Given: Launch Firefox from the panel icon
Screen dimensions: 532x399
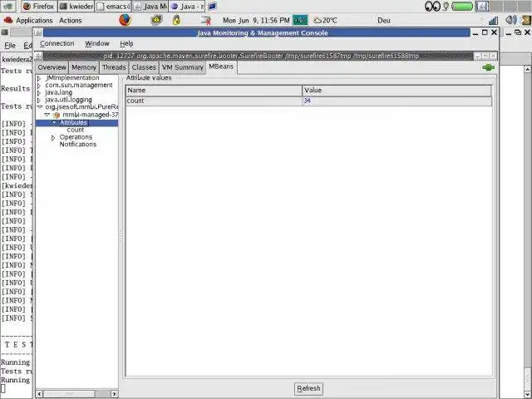Looking at the screenshot, I should [125, 20].
